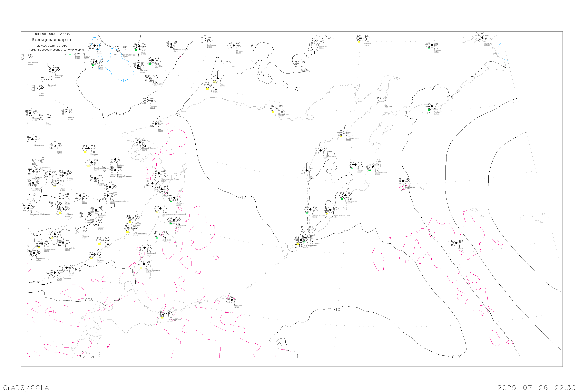Click the Семлячики 32509 station circle
The width and height of the screenshot is (588, 392).
point(346,195)
